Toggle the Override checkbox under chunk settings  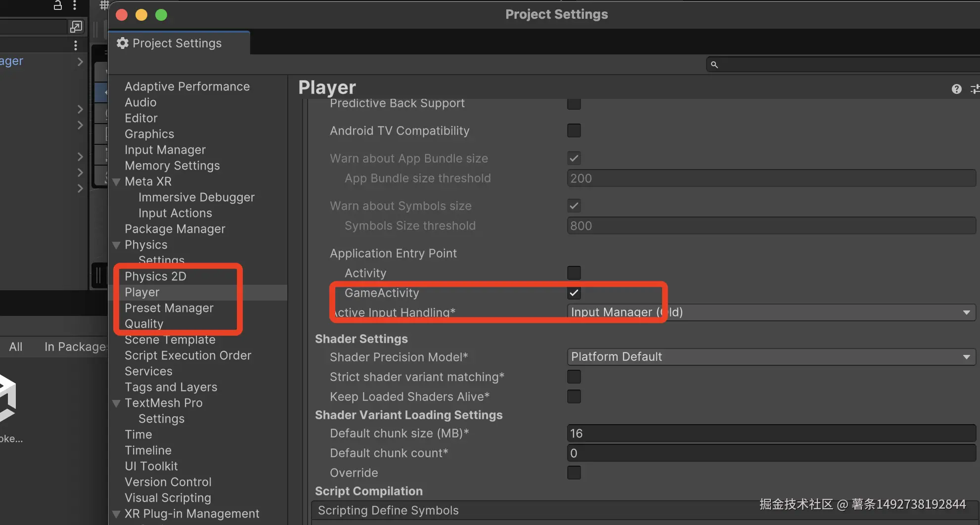click(x=574, y=473)
